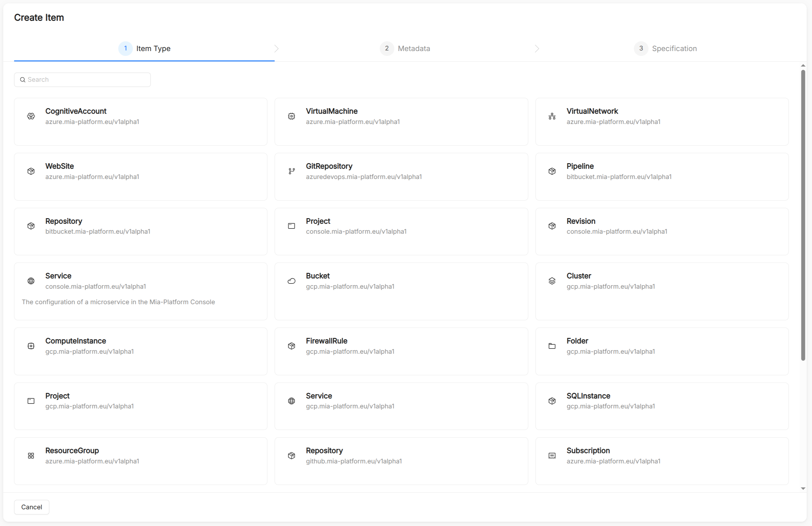The height and width of the screenshot is (526, 812).
Task: Choose the VirtualMachine title
Action: point(332,111)
